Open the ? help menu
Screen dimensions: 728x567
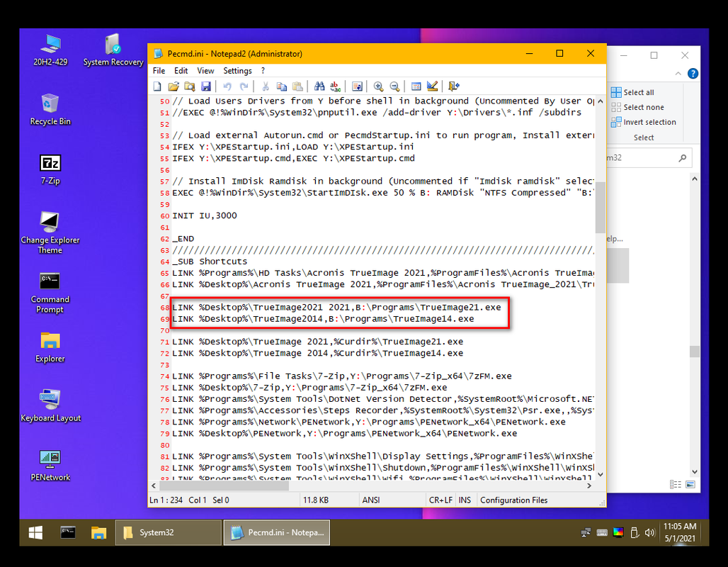[x=263, y=71]
